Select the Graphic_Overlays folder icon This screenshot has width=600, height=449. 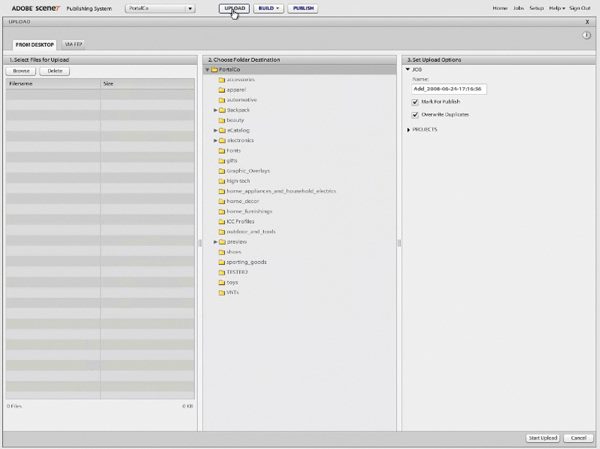click(x=222, y=170)
